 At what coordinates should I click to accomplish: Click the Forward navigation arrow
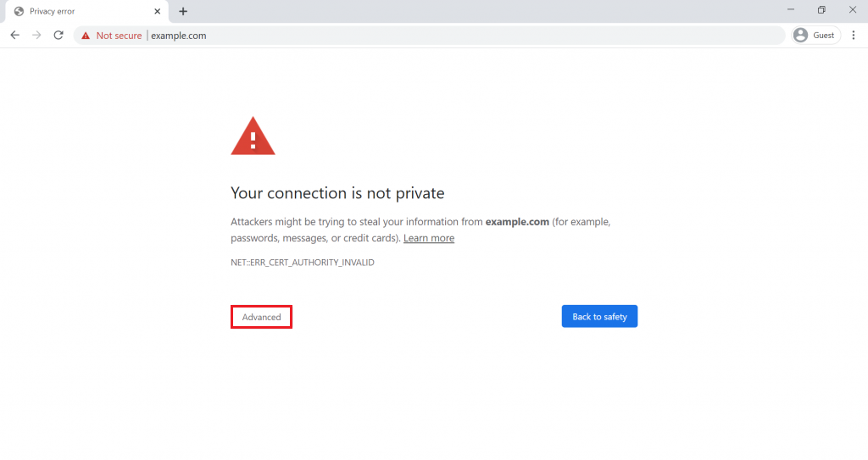point(36,36)
